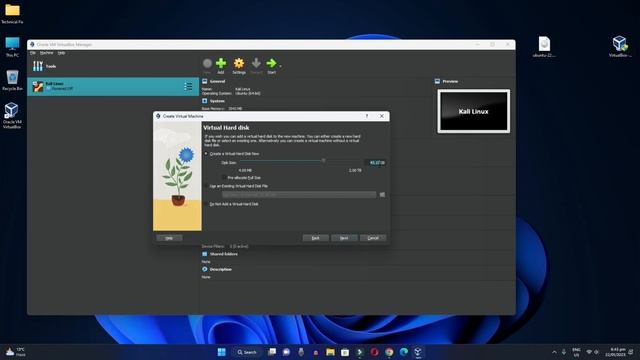This screenshot has width=640, height=360.
Task: Click the Next button
Action: (x=344, y=238)
